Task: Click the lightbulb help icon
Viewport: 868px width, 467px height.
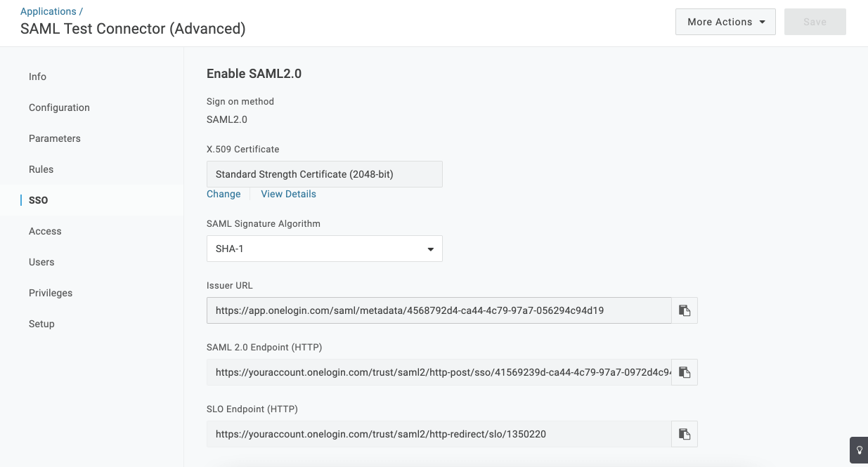Action: (x=859, y=450)
